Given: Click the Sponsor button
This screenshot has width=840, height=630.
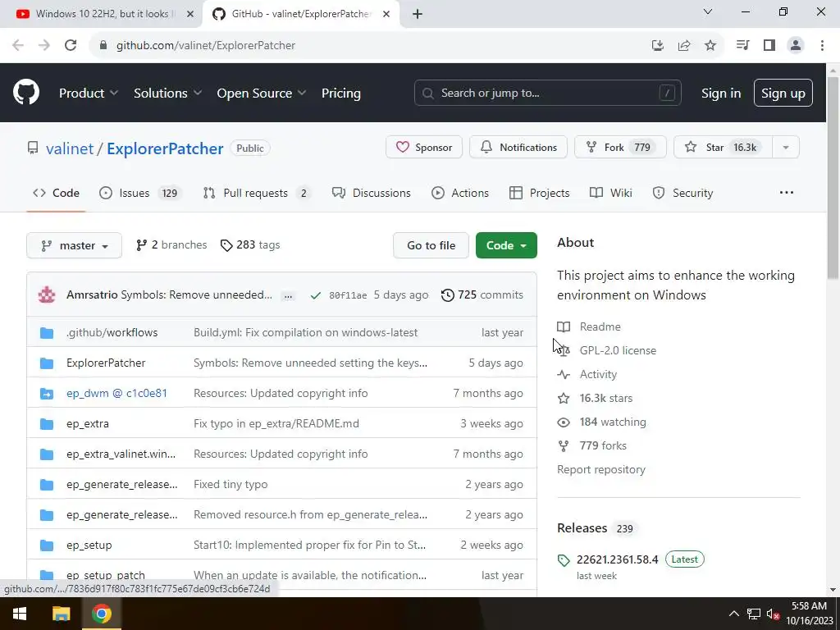Looking at the screenshot, I should pos(424,148).
